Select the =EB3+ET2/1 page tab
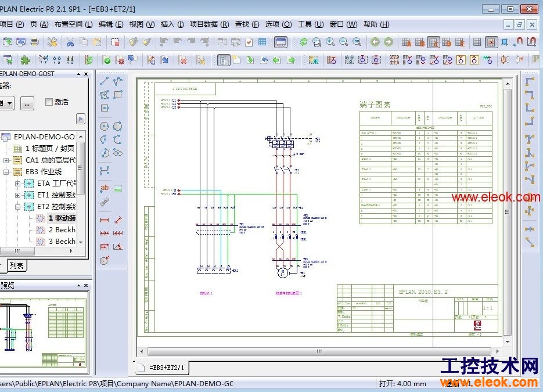The width and height of the screenshot is (543, 392). point(163,368)
